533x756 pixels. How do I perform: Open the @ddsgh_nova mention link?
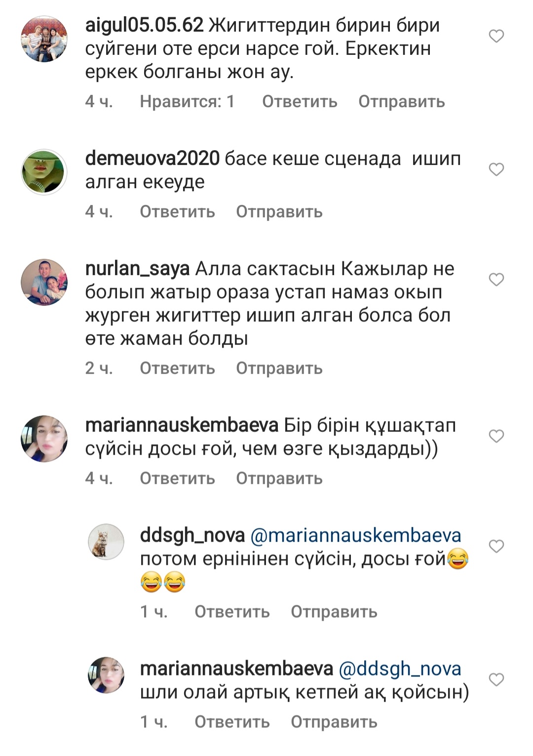tap(400, 669)
